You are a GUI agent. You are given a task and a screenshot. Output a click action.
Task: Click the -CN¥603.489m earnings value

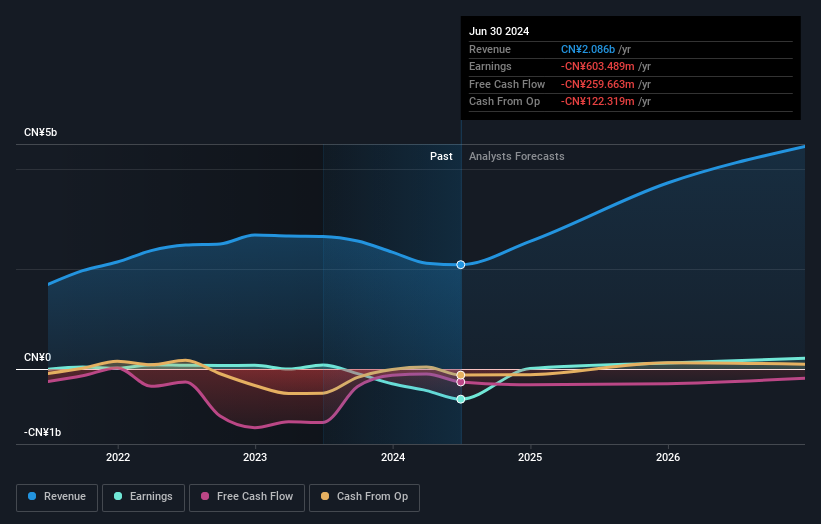[597, 66]
